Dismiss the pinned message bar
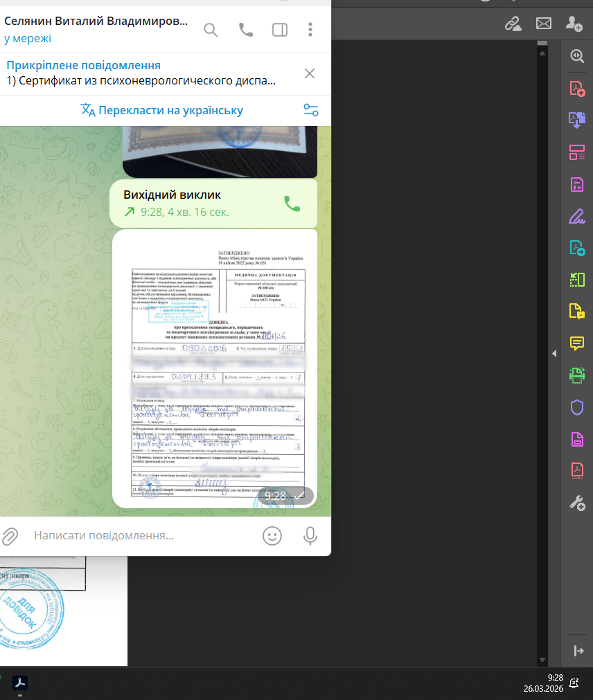Viewport: 593px width, 700px height. coord(310,73)
